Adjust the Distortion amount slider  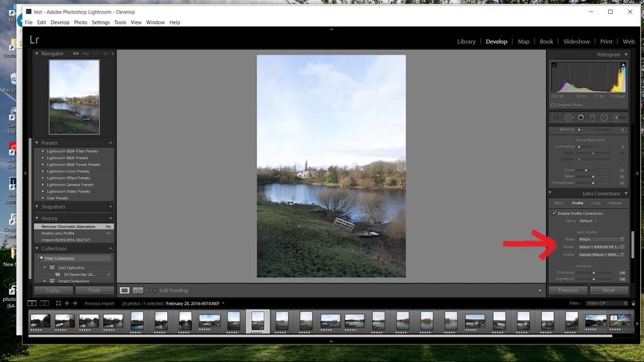tap(593, 273)
